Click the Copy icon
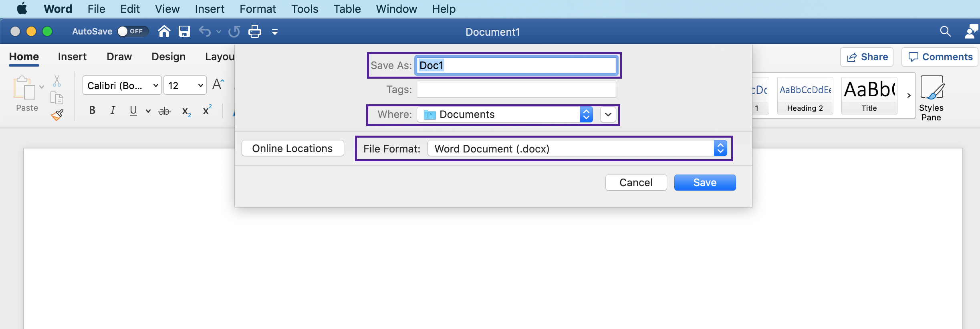 pyautogui.click(x=57, y=98)
